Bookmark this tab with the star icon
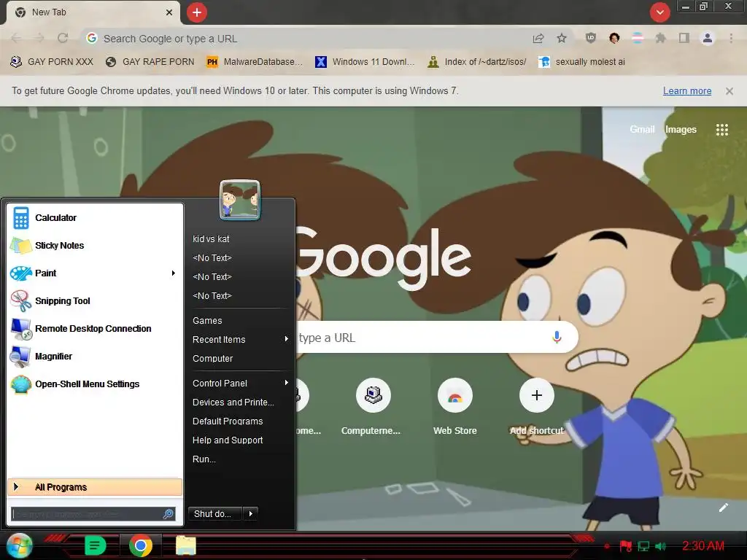The image size is (747, 560). click(562, 39)
